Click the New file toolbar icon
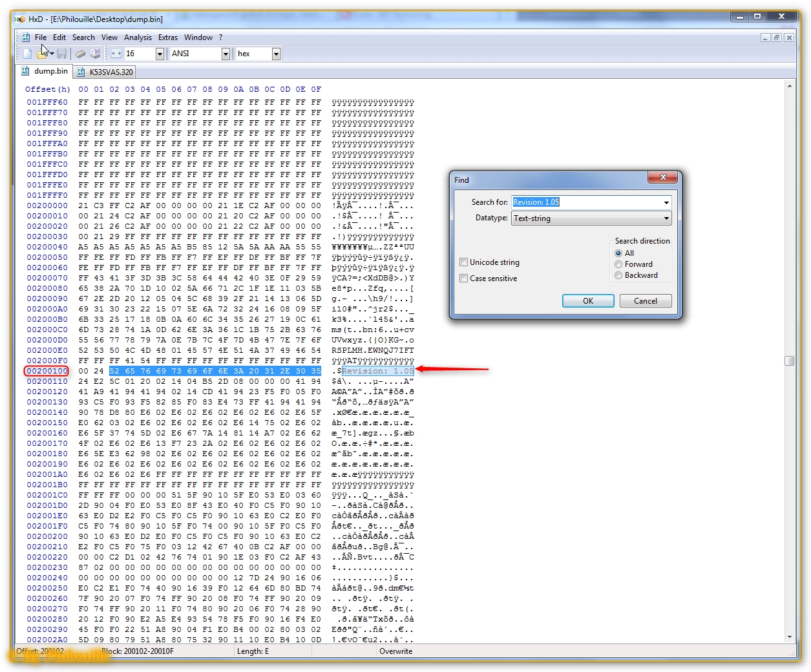The height and width of the screenshot is (672, 811). tap(27, 54)
